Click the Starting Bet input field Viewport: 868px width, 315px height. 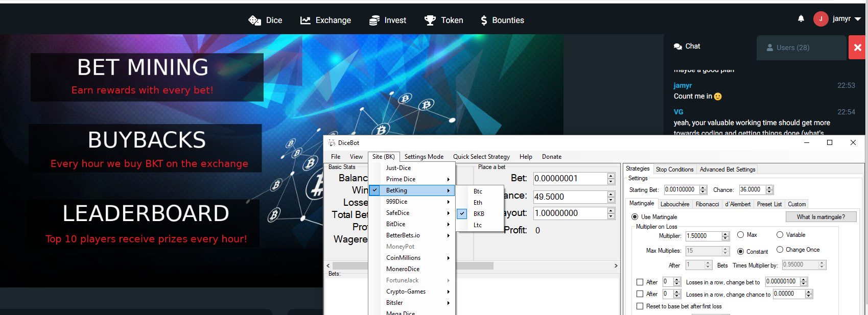[x=682, y=189]
